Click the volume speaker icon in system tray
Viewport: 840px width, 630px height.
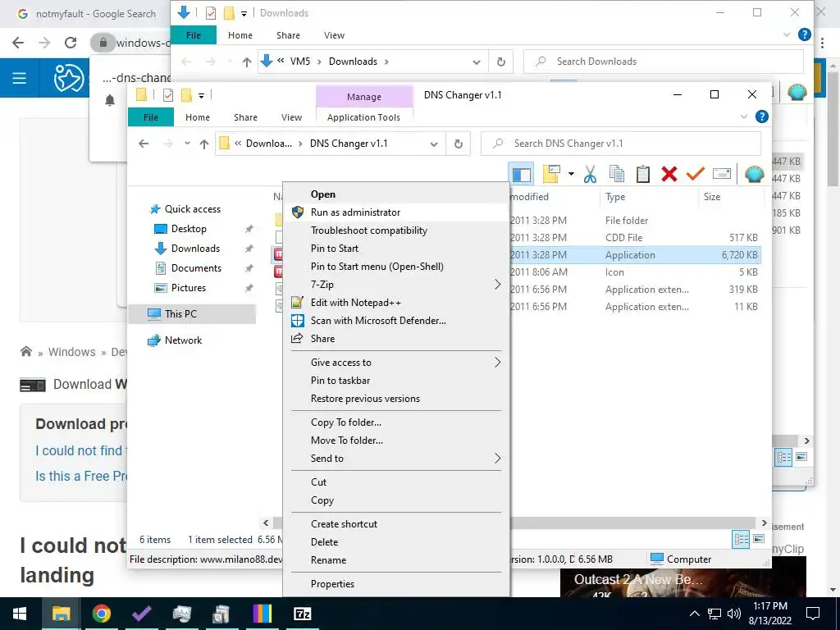click(x=733, y=614)
